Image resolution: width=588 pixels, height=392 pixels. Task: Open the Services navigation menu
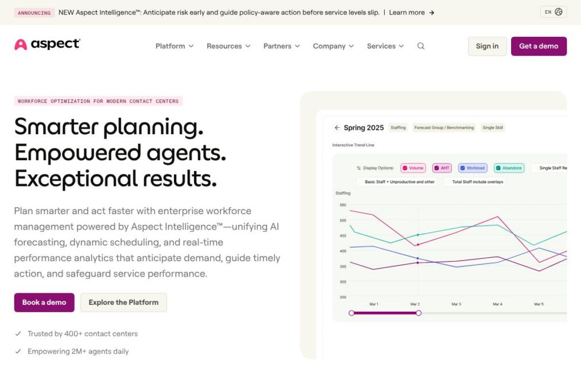(385, 46)
